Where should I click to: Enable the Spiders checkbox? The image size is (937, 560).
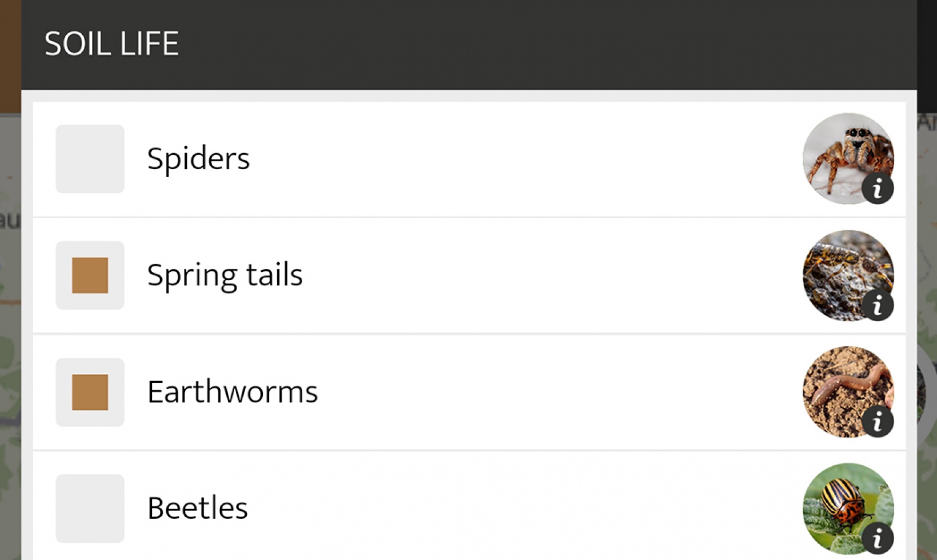tap(90, 158)
